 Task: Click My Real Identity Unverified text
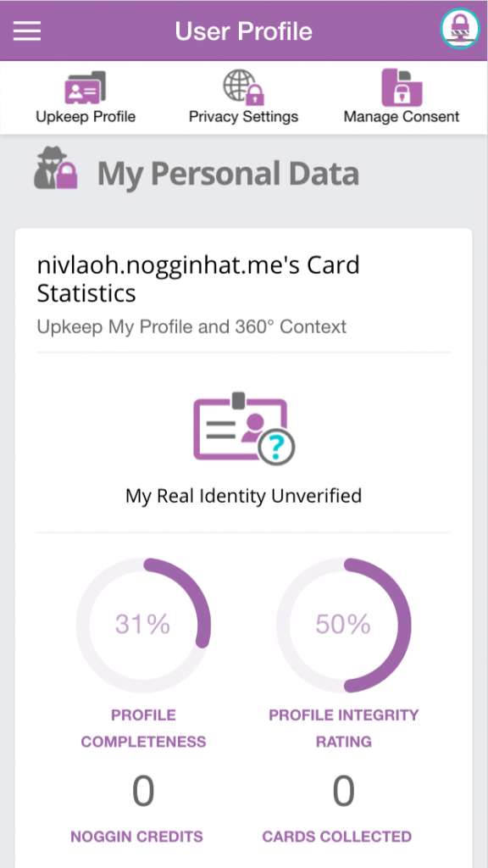tap(243, 495)
